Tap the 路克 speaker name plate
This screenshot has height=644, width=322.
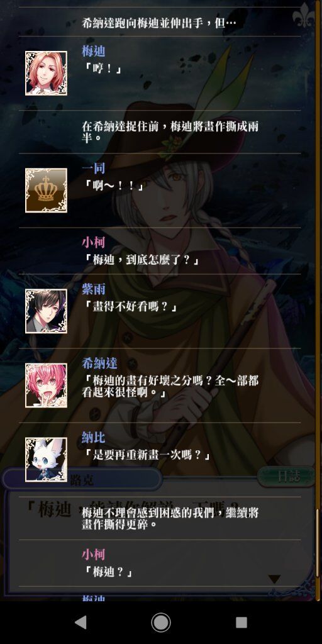pyautogui.click(x=82, y=479)
